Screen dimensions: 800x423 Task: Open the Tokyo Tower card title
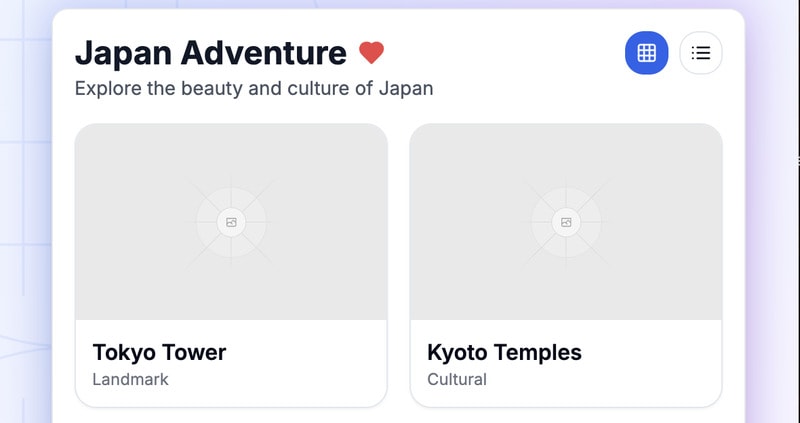pos(159,352)
